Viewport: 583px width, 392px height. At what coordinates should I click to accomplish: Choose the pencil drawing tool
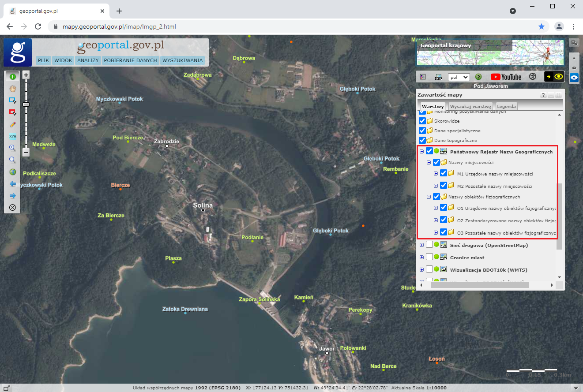12,124
